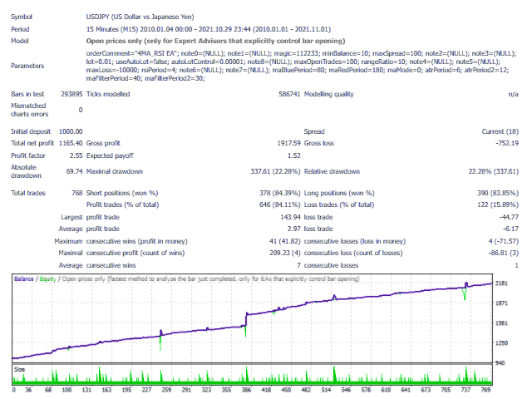Click the Absolute drawdown value 69.74
Image resolution: width=532 pixels, height=399 pixels.
(74, 171)
